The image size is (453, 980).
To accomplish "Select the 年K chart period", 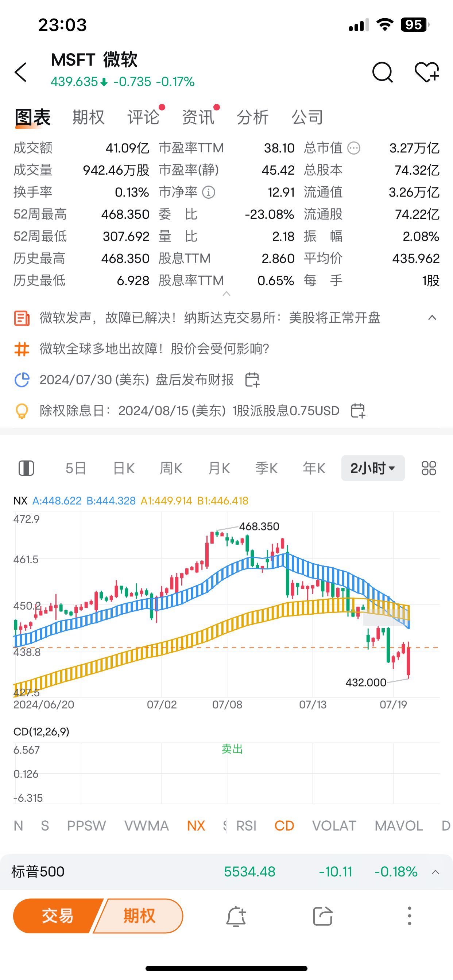I will 314,468.
